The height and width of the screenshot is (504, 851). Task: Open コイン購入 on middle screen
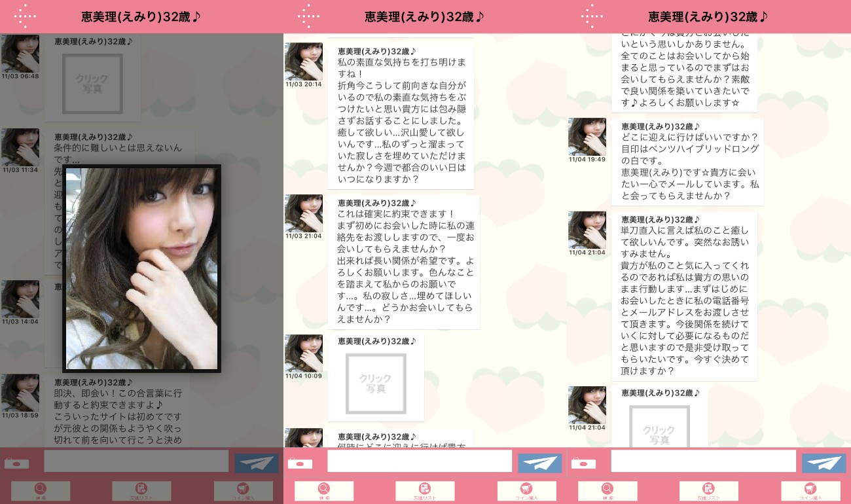(526, 491)
